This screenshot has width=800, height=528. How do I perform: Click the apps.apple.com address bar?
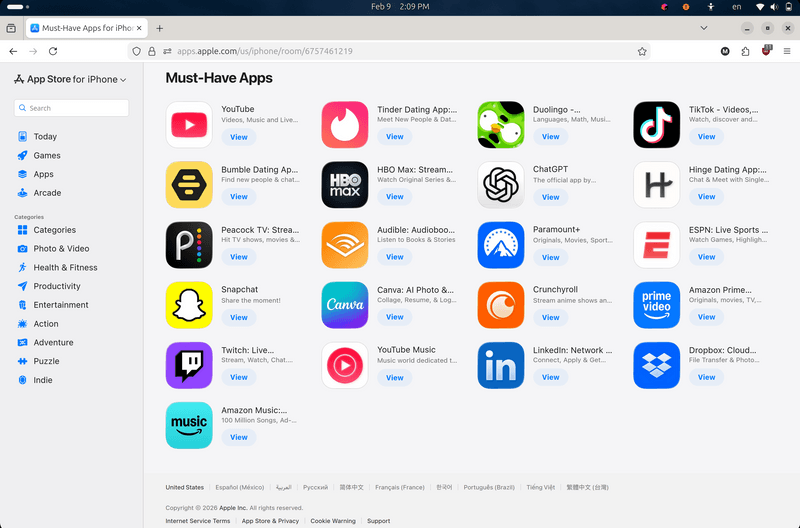(389, 51)
